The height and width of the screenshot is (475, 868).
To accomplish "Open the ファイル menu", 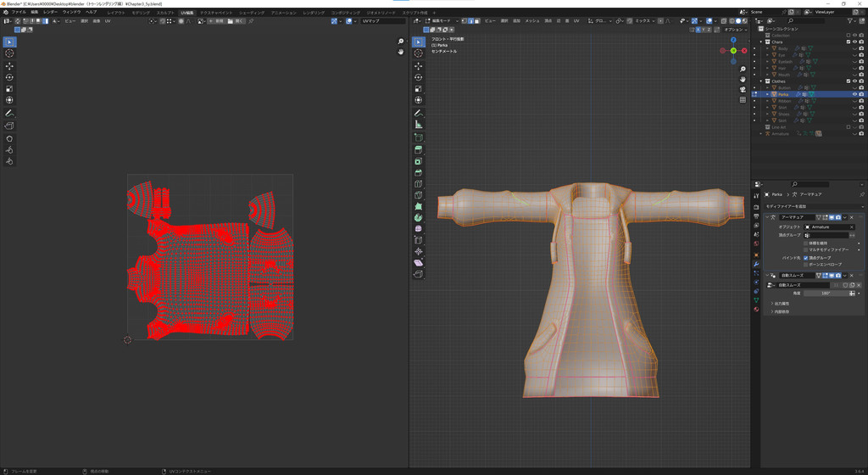I will (x=19, y=13).
